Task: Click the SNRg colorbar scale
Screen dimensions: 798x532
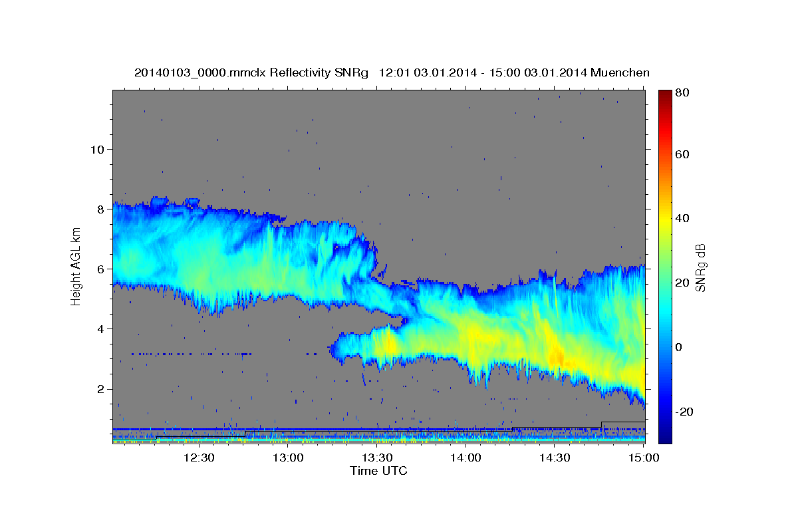Action: pos(665,267)
